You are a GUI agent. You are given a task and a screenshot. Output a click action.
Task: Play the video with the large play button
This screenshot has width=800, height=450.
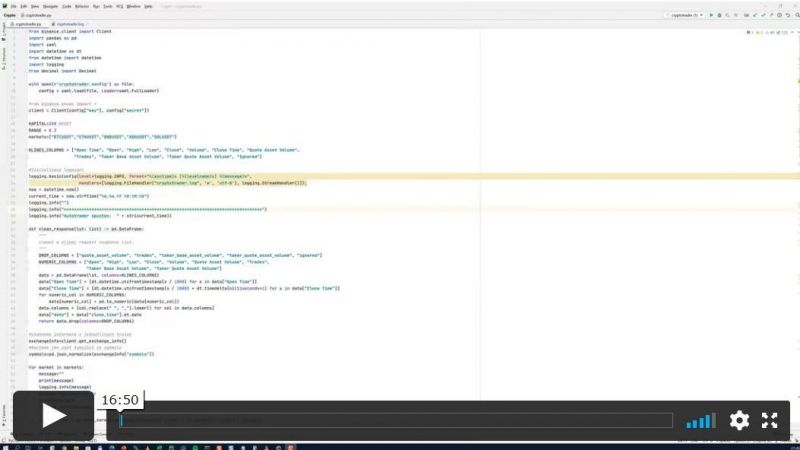click(54, 416)
